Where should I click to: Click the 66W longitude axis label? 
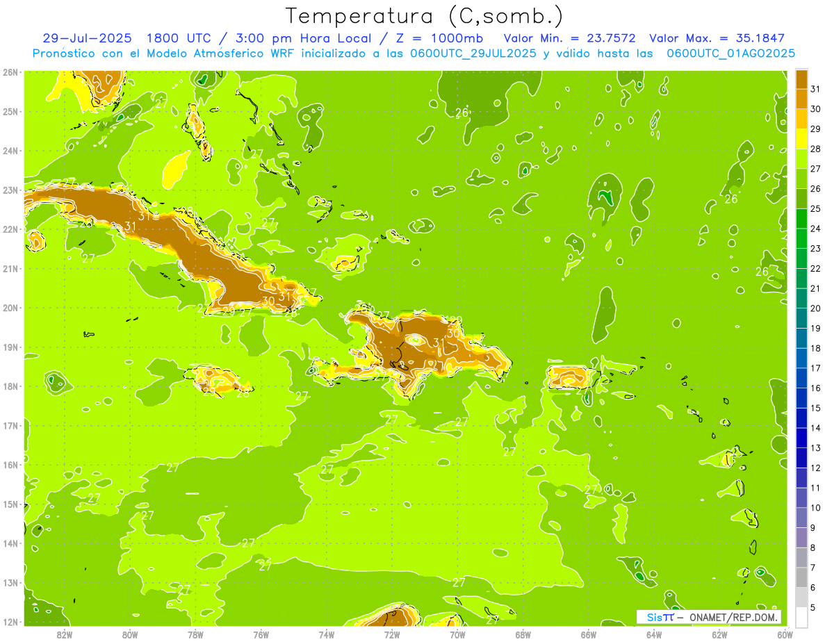tap(588, 634)
